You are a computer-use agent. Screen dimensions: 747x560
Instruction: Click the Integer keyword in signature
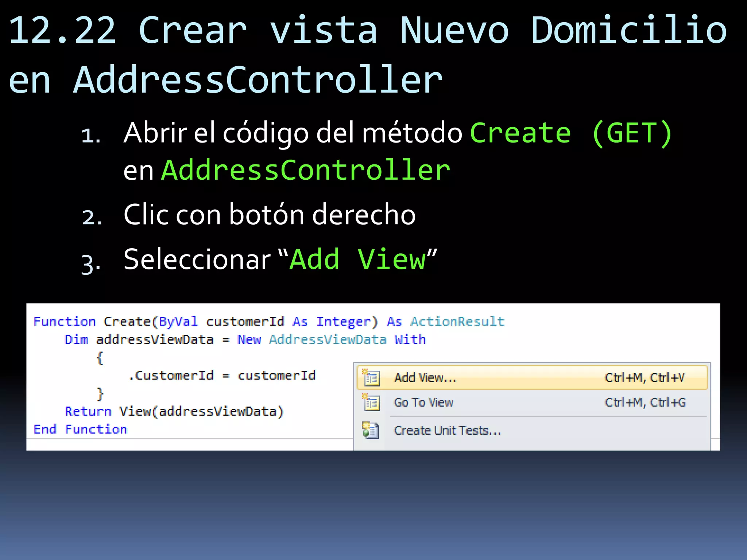(343, 322)
